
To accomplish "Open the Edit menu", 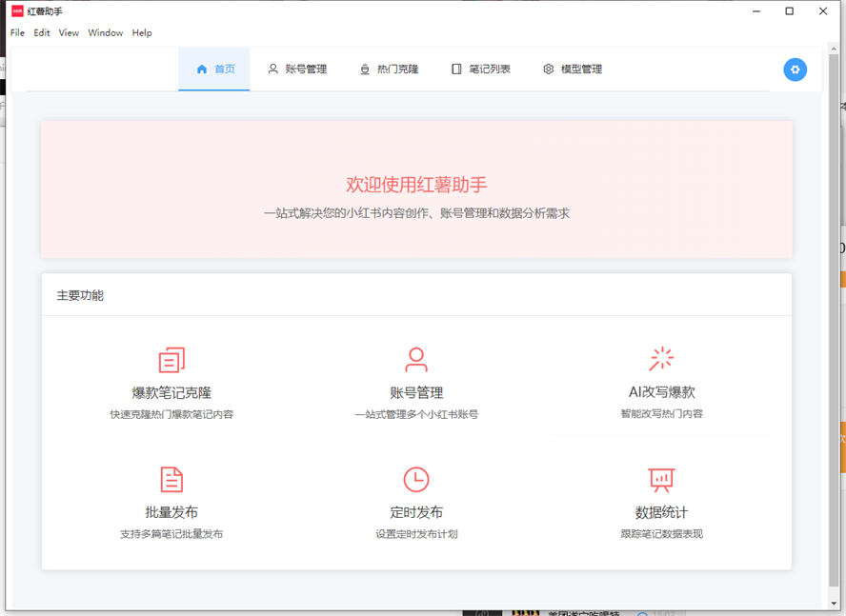I will [42, 32].
